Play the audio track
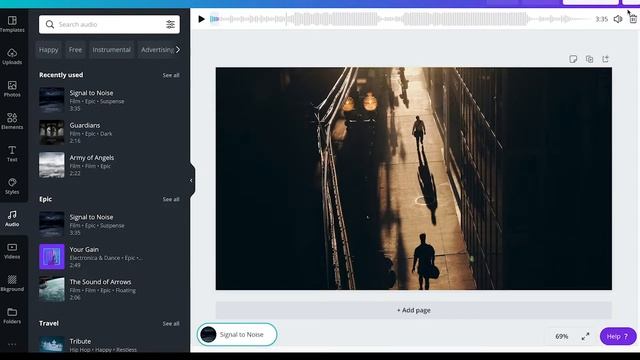This screenshot has width=640, height=360. tap(201, 19)
